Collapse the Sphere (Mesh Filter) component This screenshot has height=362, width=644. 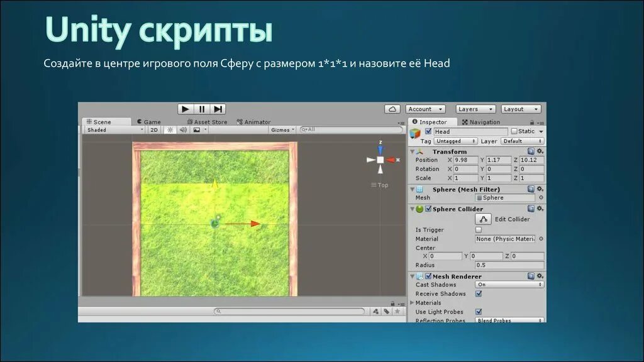coord(413,189)
